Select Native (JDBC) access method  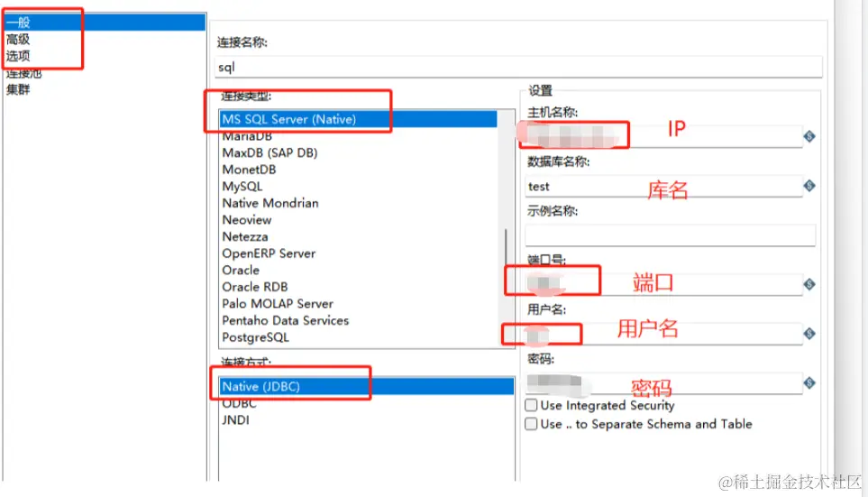point(367,386)
